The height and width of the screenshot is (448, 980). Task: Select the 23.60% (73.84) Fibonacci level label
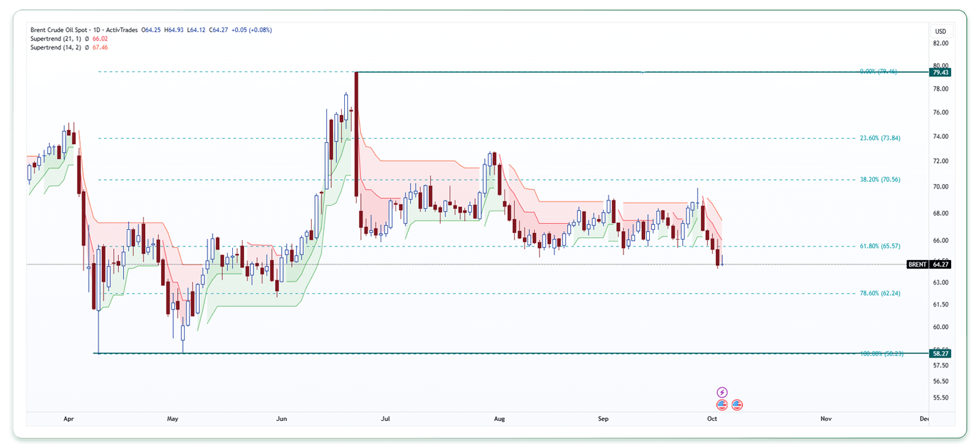click(880, 139)
